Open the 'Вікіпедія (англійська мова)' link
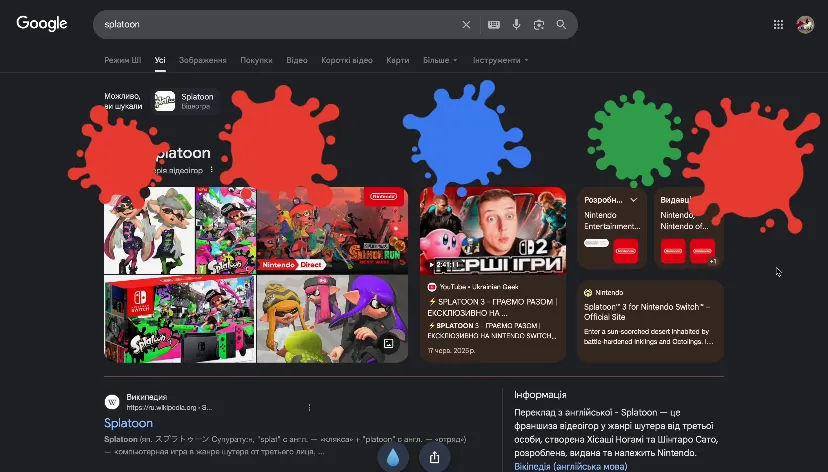The width and height of the screenshot is (828, 472). tap(571, 466)
